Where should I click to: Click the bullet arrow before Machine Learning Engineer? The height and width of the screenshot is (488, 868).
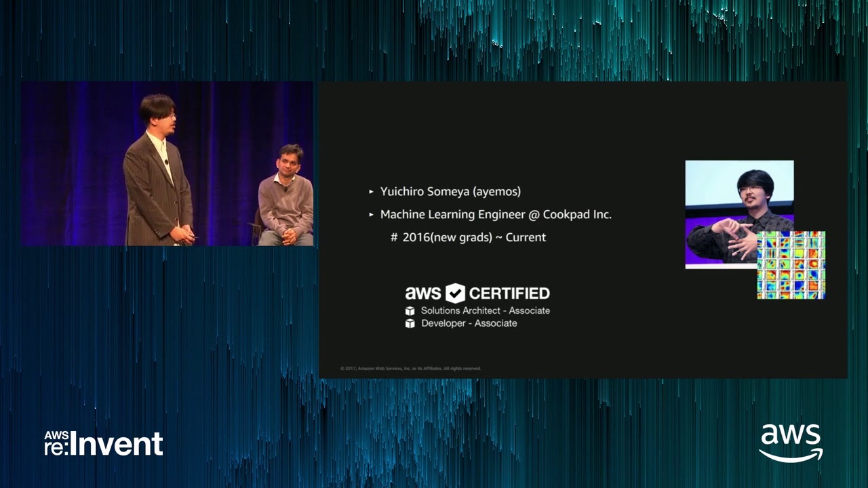click(371, 214)
